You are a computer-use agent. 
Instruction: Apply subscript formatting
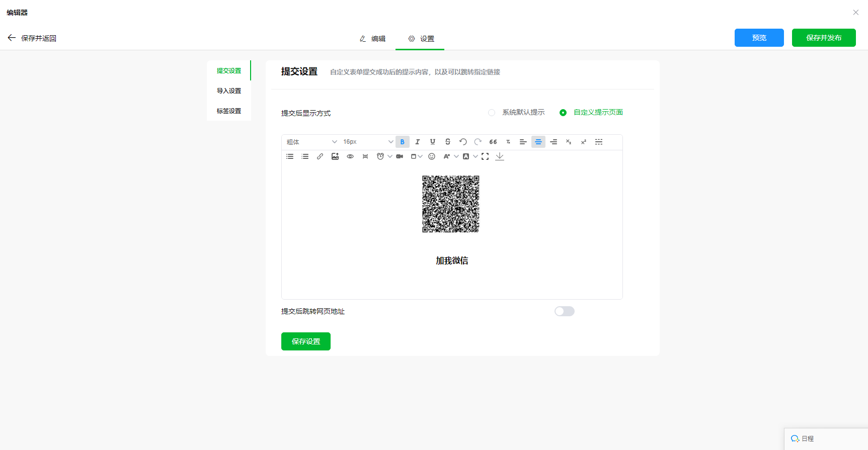(569, 142)
